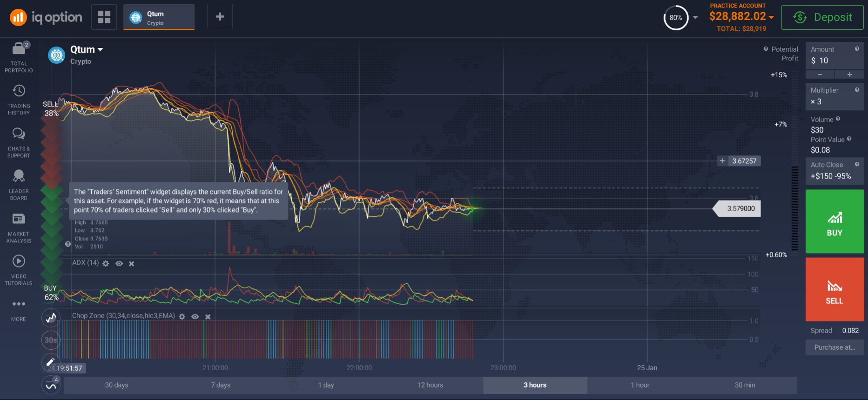This screenshot has height=400, width=868.
Task: Switch chart range to 1 hour
Action: (x=640, y=385)
